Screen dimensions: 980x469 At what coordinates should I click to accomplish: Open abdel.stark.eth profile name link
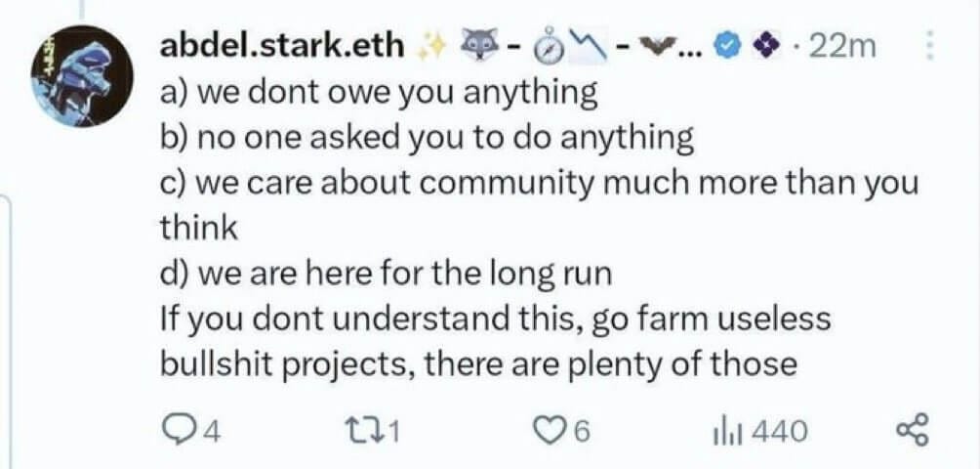coord(282,45)
